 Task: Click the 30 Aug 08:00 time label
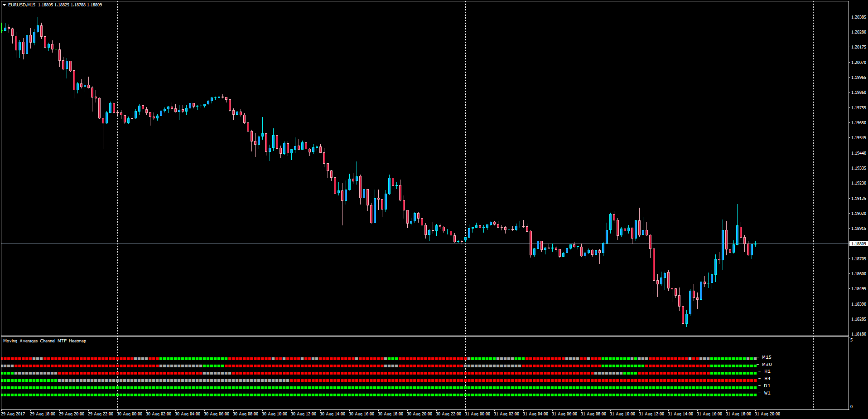[x=246, y=414]
